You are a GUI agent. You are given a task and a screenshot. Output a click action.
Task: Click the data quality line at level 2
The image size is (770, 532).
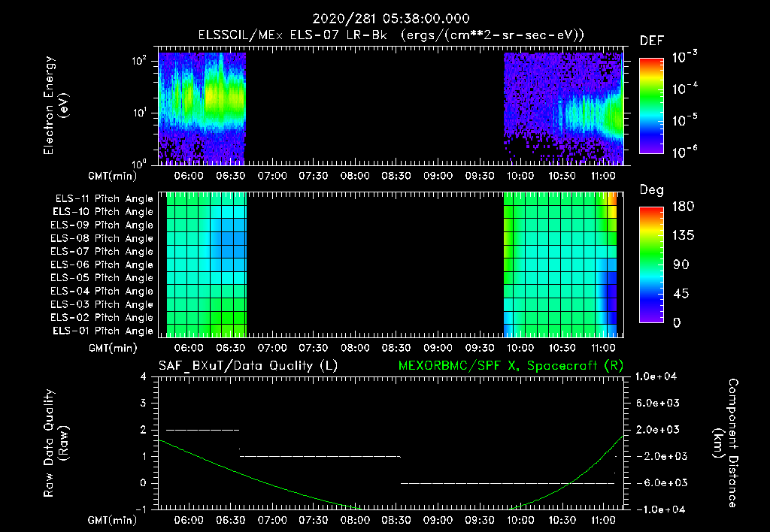(203, 430)
